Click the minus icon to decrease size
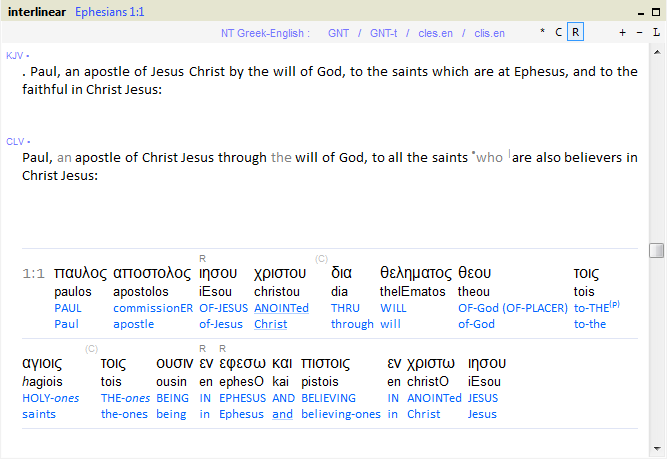667x459 pixels. (x=639, y=32)
